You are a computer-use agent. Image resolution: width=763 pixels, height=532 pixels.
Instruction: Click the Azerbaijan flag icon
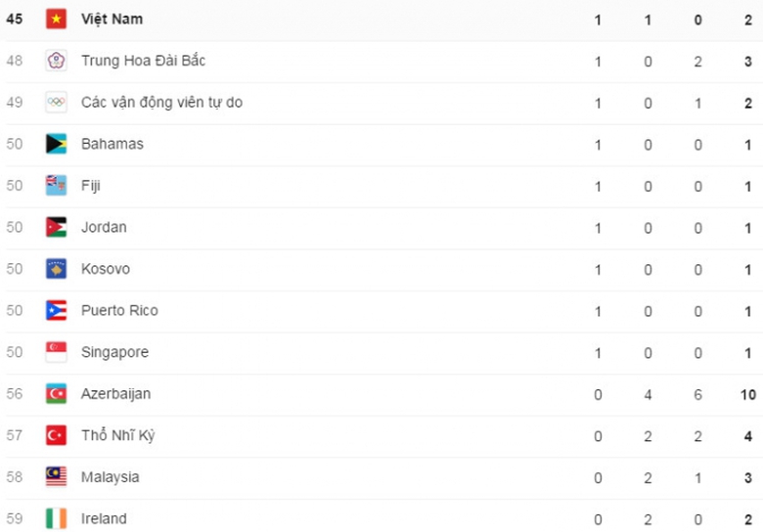click(x=56, y=394)
